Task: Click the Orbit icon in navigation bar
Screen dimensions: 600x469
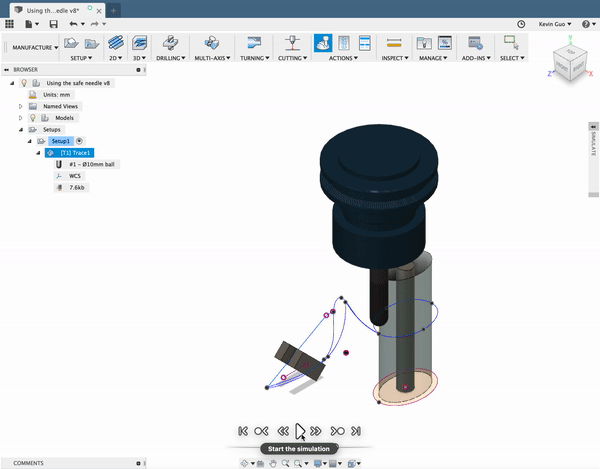Action: [244, 463]
